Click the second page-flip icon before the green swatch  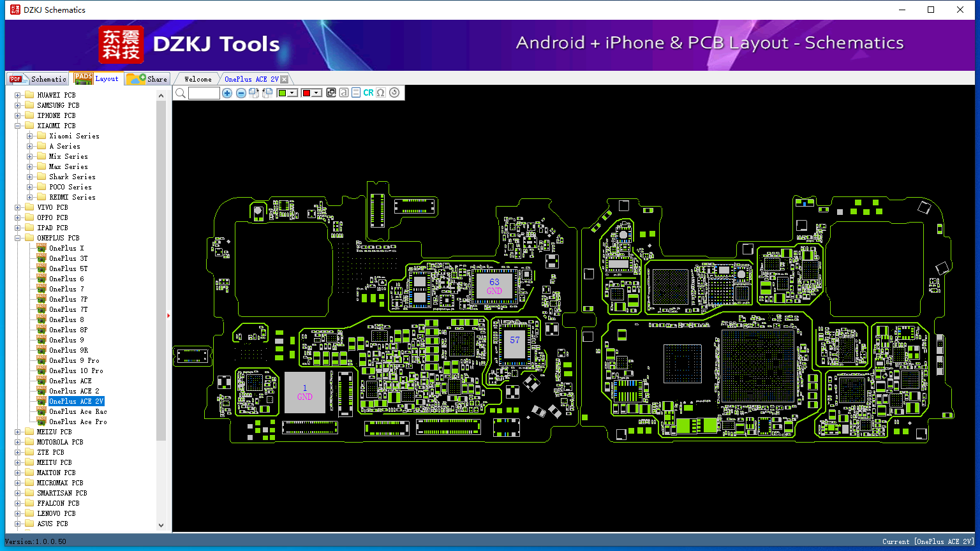(267, 93)
